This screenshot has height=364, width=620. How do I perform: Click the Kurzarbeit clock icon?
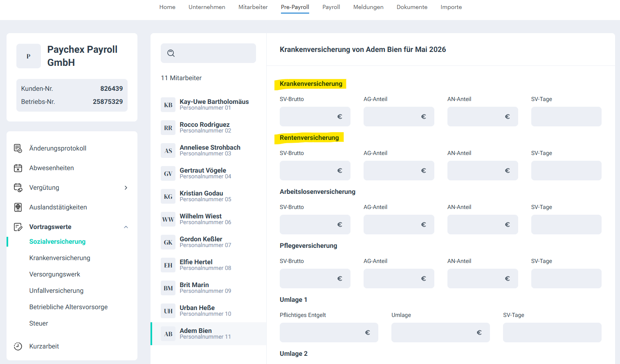point(18,346)
